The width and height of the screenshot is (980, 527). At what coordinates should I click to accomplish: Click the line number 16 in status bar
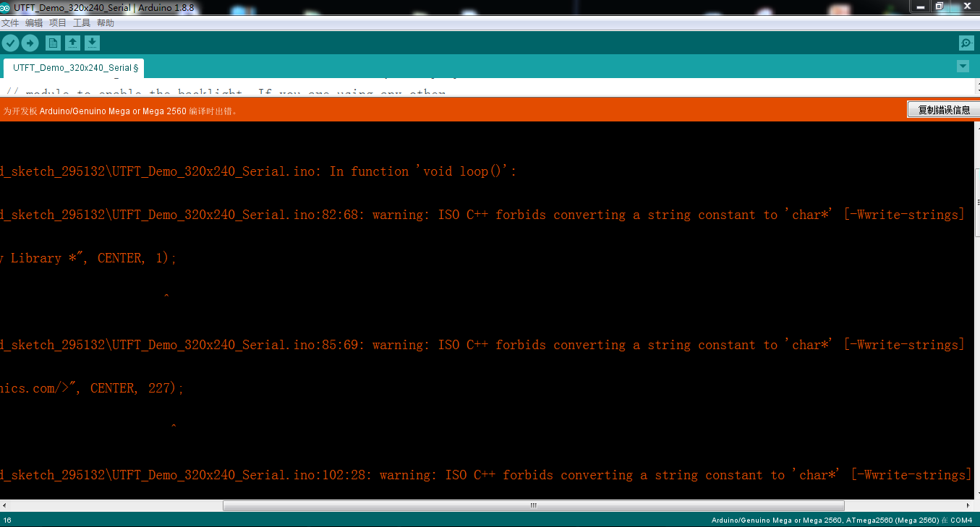(7, 520)
